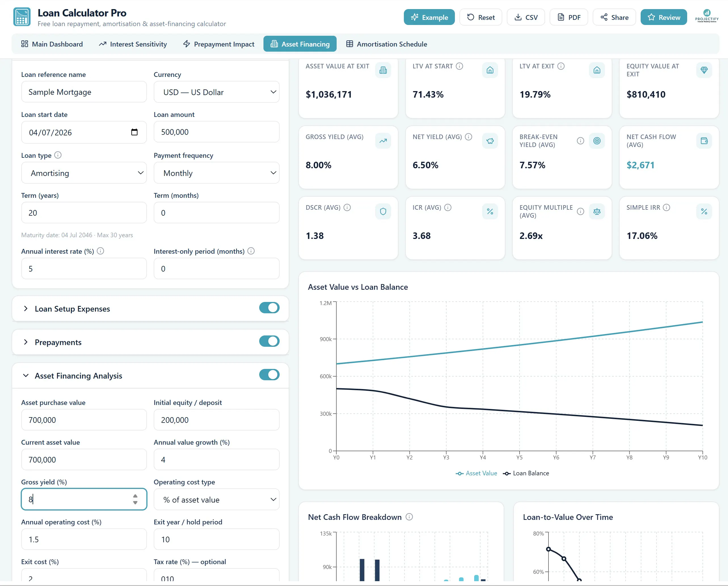
Task: Collapse the Asset Financing Analysis section
Action: point(26,375)
